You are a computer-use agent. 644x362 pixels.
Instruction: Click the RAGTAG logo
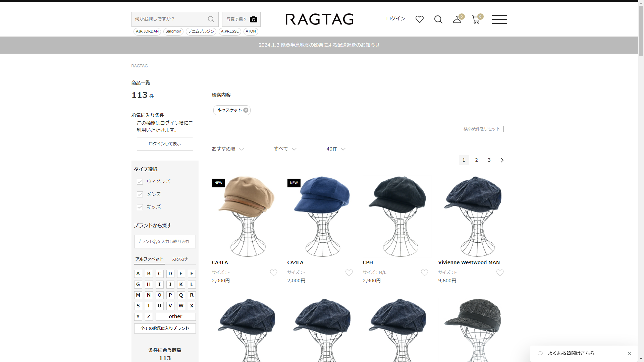click(x=319, y=19)
